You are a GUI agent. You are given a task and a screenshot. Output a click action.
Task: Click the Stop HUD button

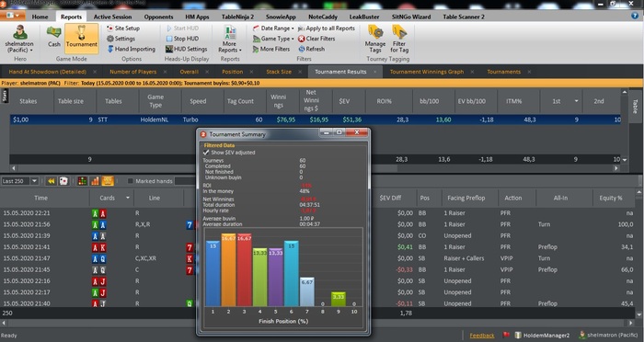coord(182,39)
